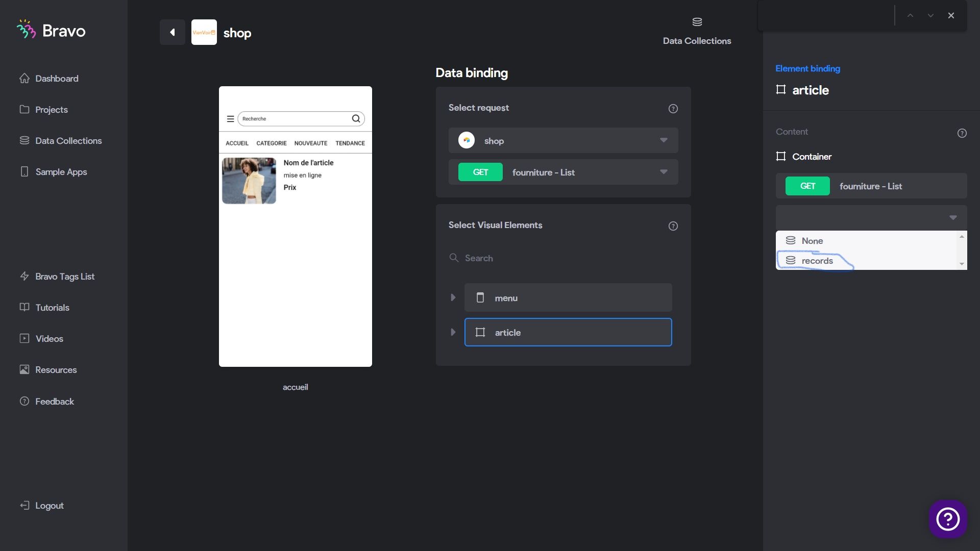This screenshot has width=980, height=551.
Task: Open the Videos section
Action: pyautogui.click(x=41, y=339)
